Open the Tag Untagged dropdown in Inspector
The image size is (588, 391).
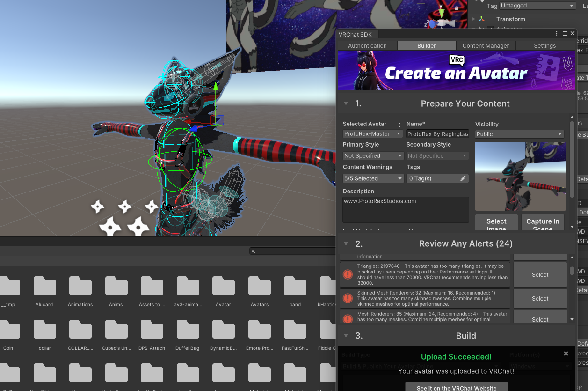pyautogui.click(x=537, y=6)
